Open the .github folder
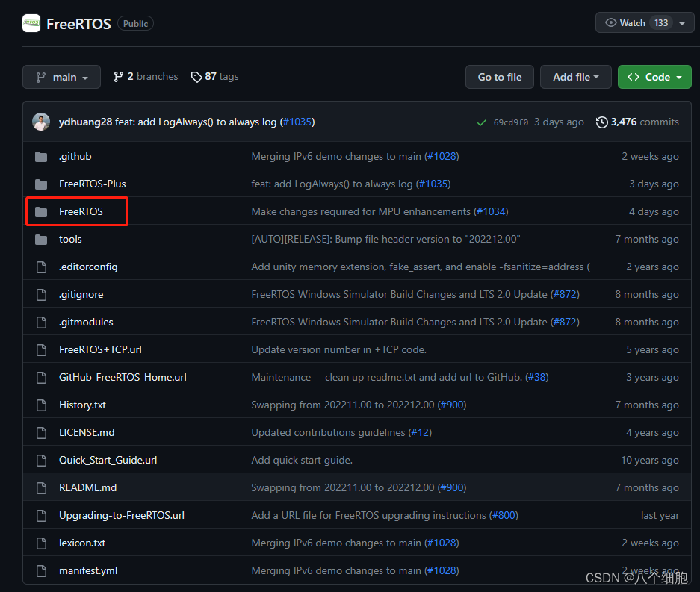Image resolution: width=700 pixels, height=592 pixels. tap(75, 157)
